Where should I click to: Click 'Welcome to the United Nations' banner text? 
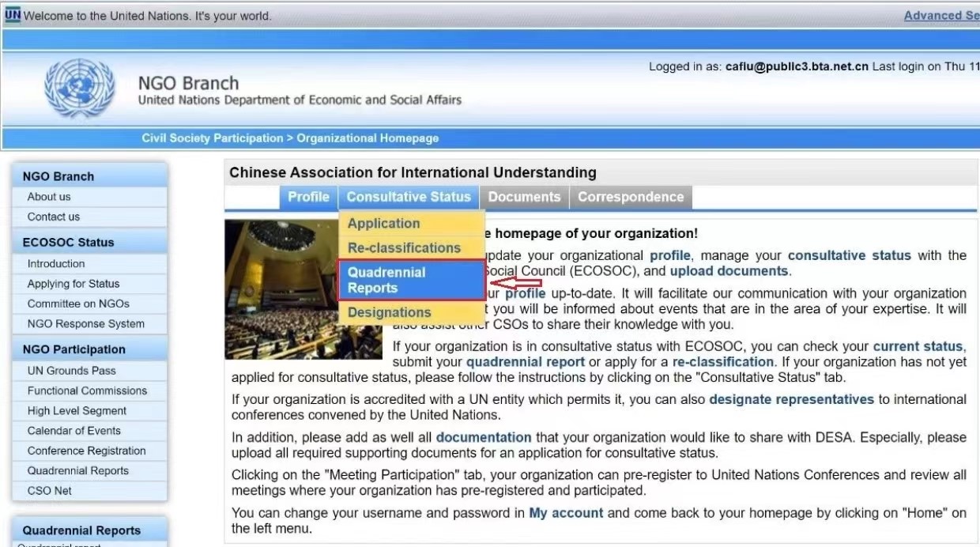[147, 16]
